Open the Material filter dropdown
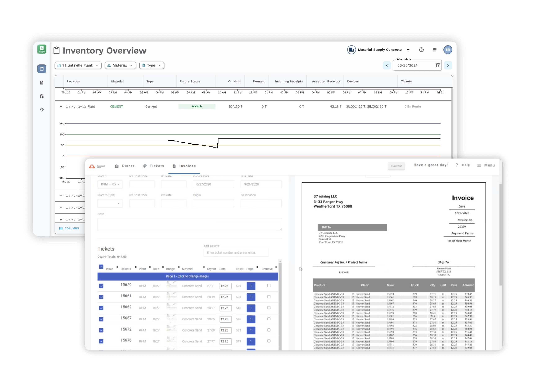 click(120, 65)
